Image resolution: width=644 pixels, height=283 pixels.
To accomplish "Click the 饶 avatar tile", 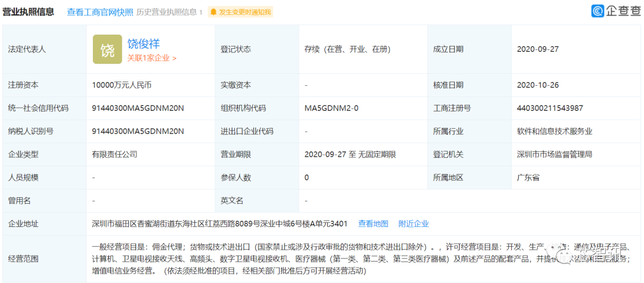I will tap(107, 49).
